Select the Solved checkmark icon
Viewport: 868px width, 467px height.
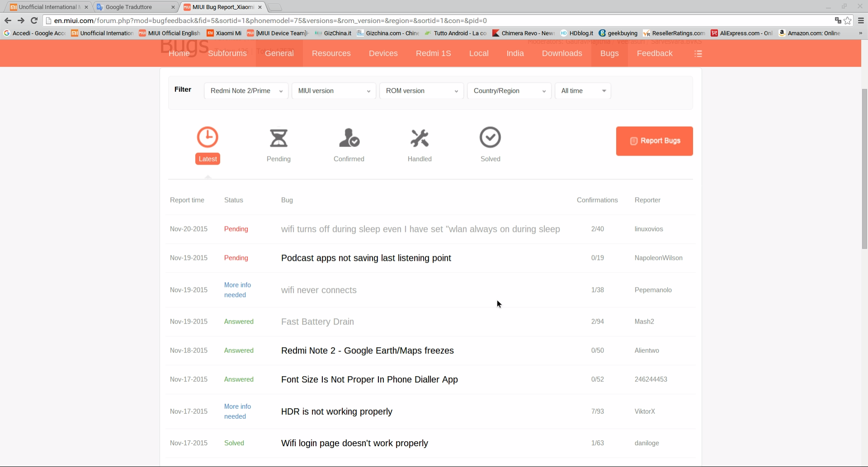click(490, 137)
